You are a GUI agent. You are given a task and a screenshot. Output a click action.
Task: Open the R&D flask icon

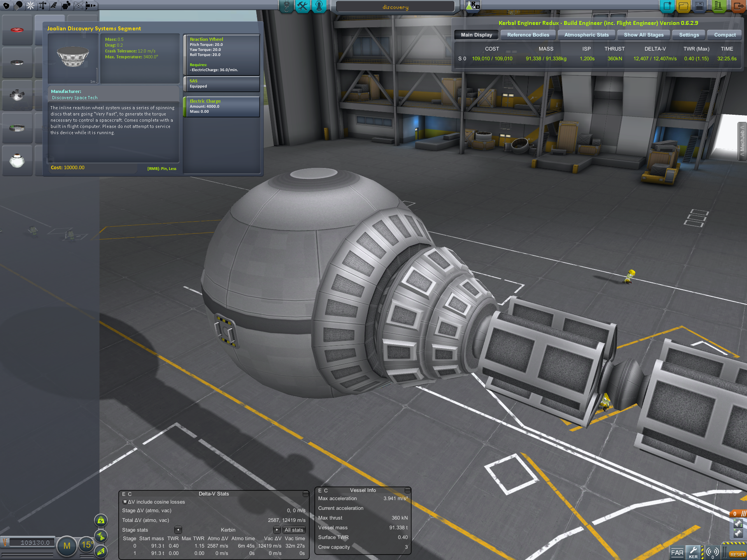point(473,5)
